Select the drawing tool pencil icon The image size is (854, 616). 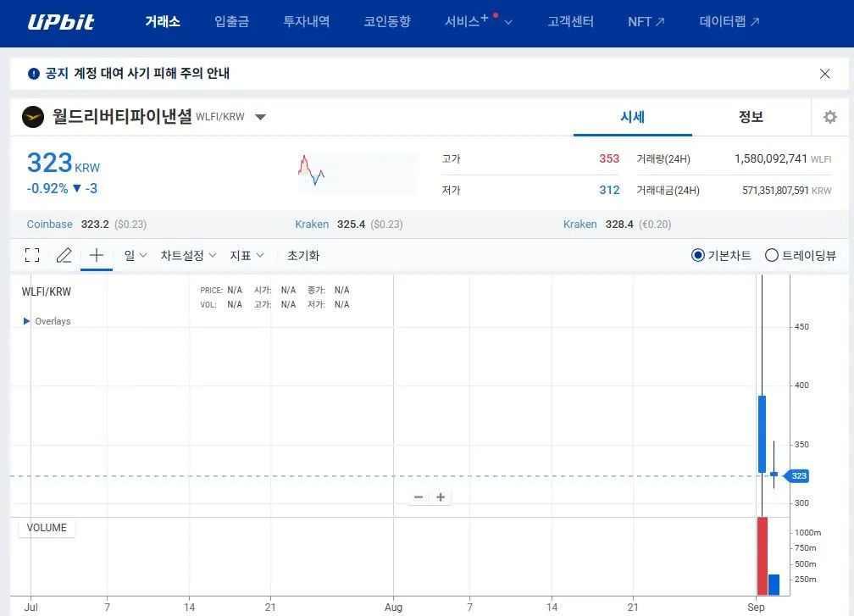tap(64, 254)
